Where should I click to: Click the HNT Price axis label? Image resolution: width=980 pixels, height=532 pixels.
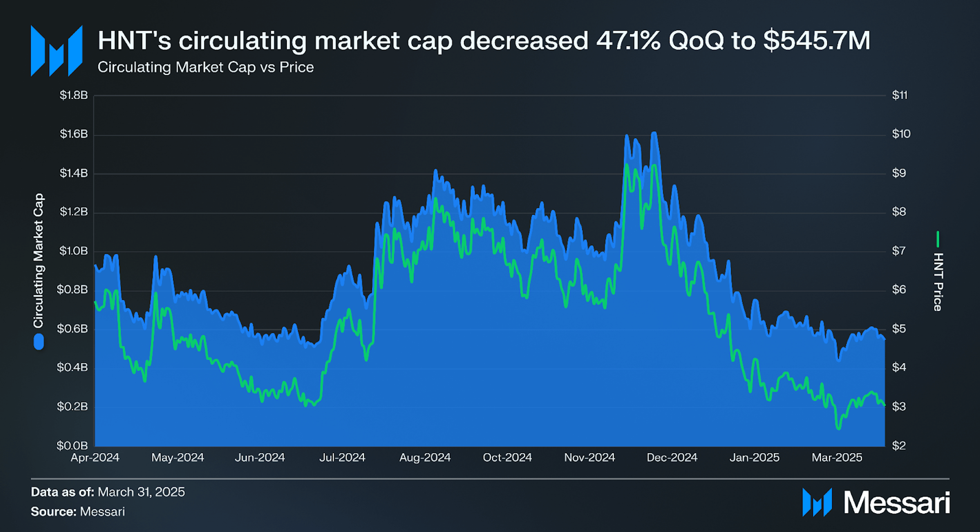[938, 282]
